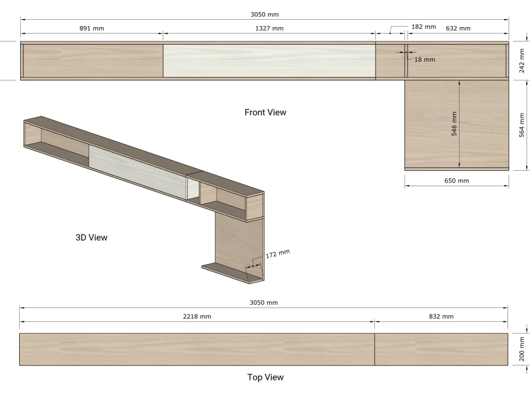Select the 632 mm dimension text
The image size is (532, 399).
pos(458,29)
